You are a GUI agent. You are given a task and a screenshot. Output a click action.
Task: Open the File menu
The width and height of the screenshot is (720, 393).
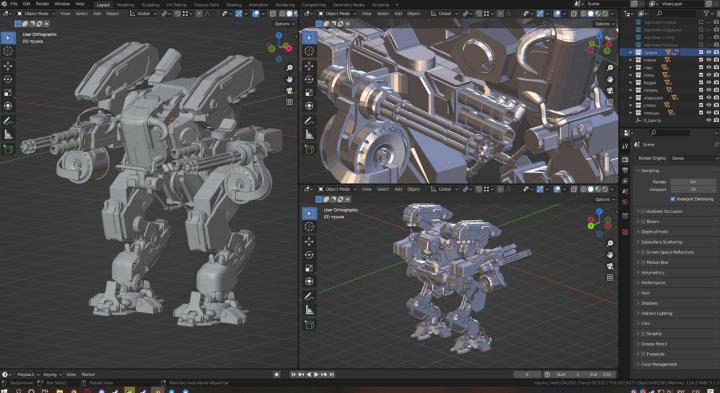(x=14, y=4)
